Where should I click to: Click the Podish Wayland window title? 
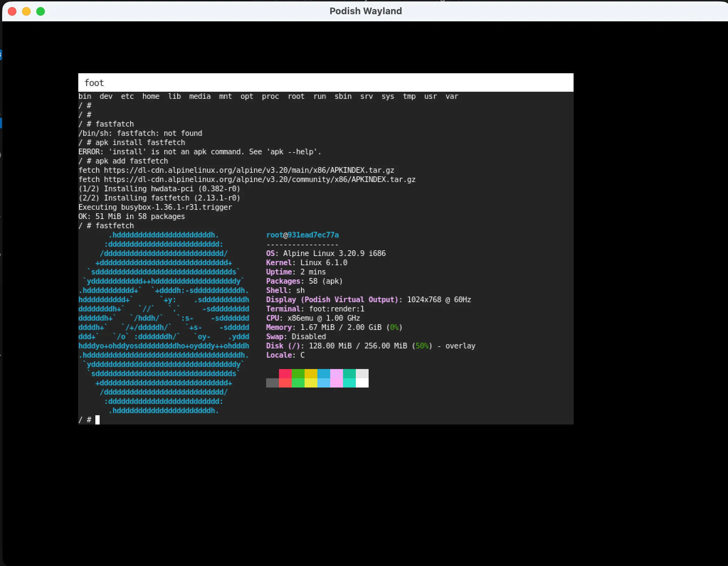(365, 11)
